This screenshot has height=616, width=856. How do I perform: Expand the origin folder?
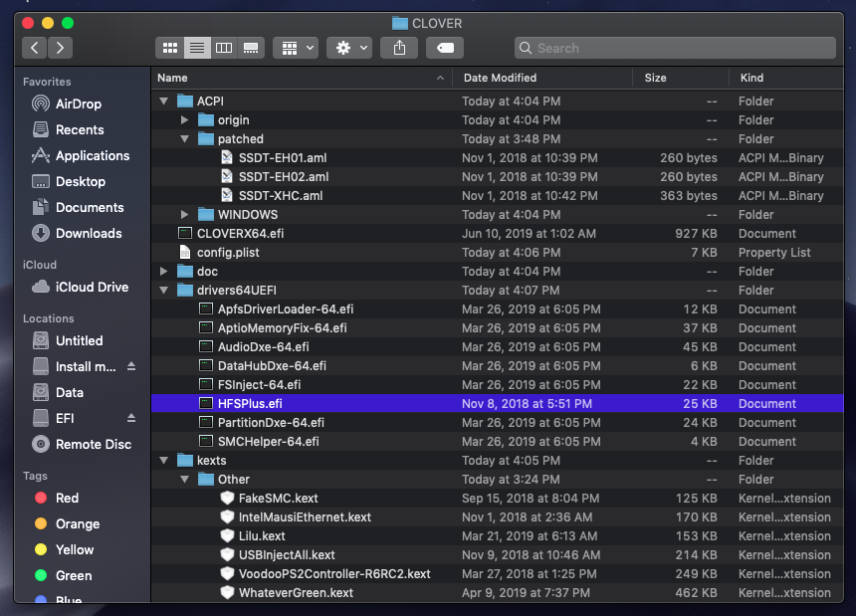coord(184,120)
